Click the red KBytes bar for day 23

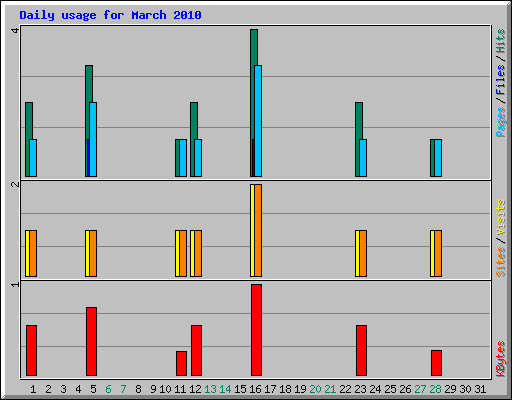point(361,350)
